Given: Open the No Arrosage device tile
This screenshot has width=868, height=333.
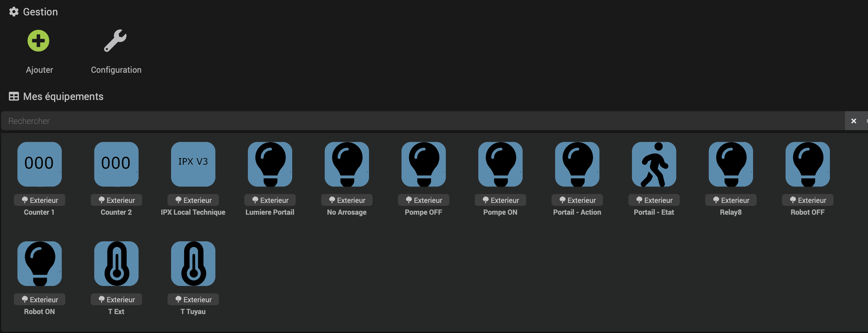Looking at the screenshot, I should coord(346,164).
